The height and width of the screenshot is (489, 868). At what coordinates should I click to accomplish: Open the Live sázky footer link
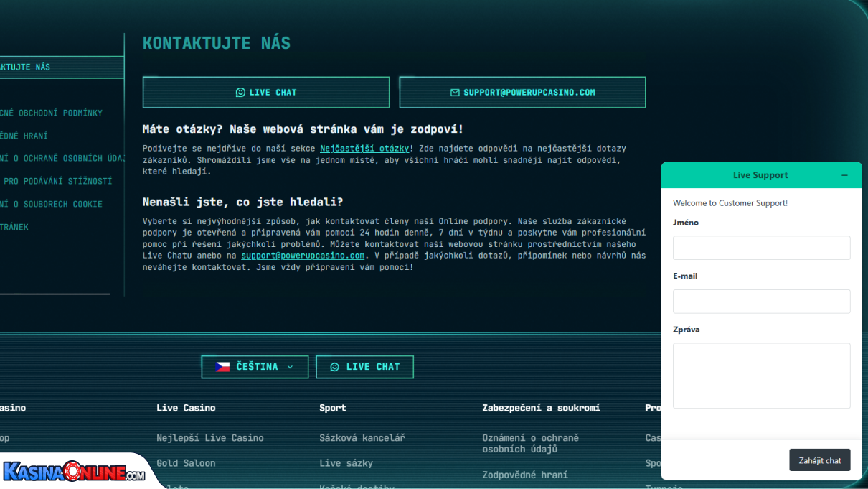pyautogui.click(x=346, y=463)
